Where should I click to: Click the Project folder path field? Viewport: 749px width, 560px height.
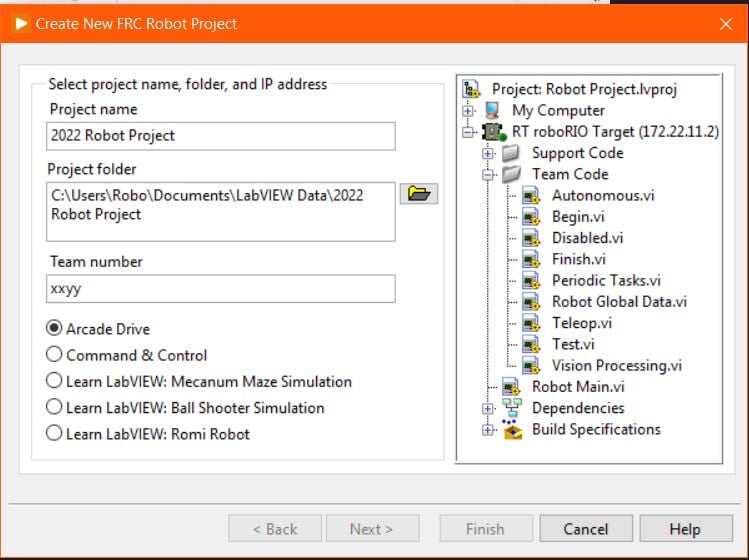pyautogui.click(x=221, y=212)
